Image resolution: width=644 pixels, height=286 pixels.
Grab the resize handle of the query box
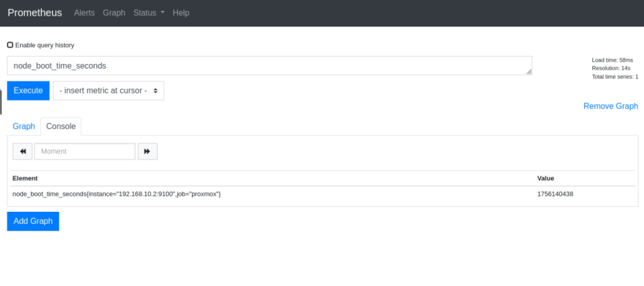(529, 72)
